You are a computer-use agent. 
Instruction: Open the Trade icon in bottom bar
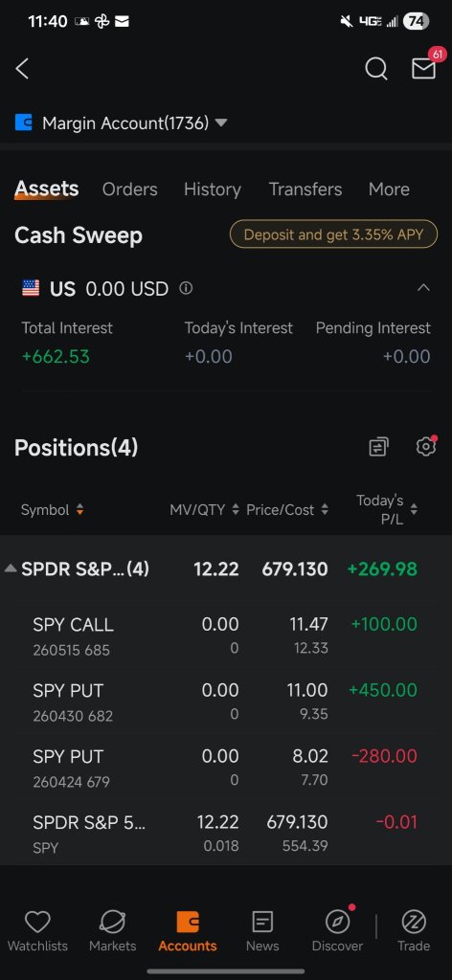(414, 930)
